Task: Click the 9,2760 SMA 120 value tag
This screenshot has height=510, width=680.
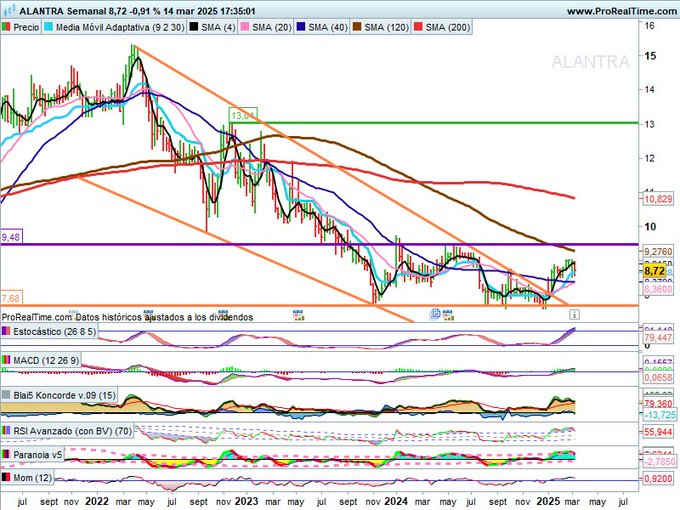Action: 658,252
